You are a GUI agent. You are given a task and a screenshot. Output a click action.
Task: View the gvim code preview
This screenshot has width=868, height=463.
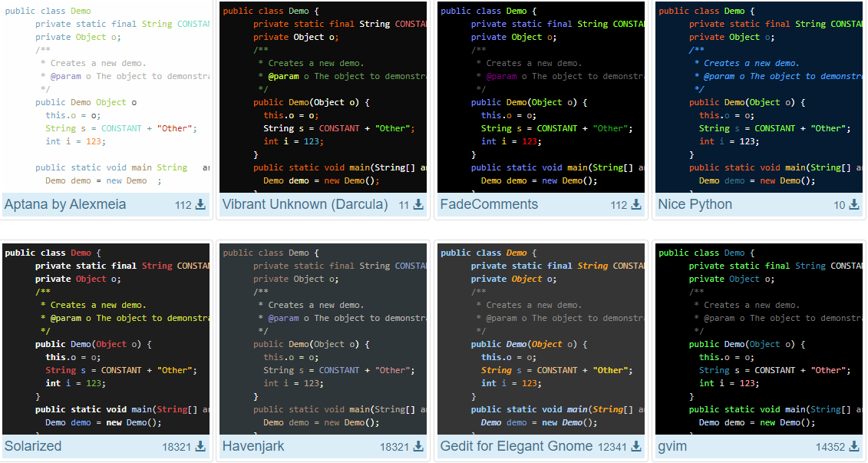pyautogui.click(x=759, y=339)
